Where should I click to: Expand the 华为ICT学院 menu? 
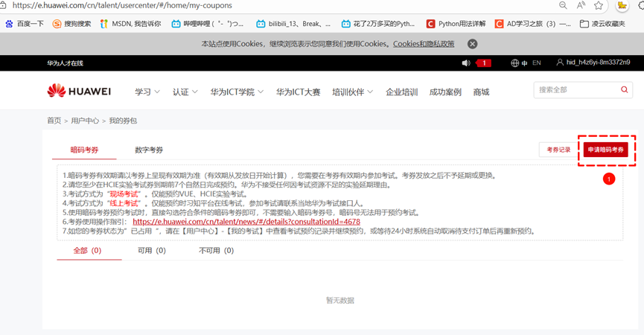pos(237,92)
